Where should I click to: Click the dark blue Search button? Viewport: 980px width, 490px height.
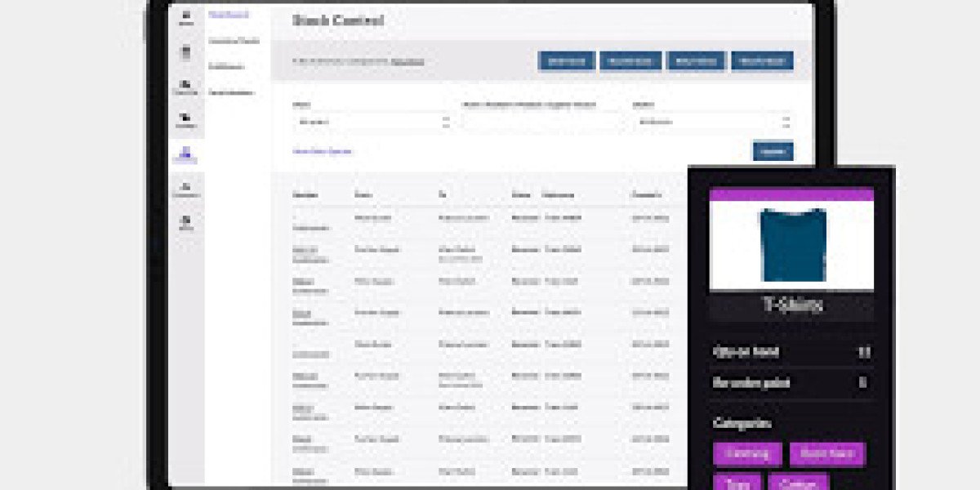tap(774, 152)
